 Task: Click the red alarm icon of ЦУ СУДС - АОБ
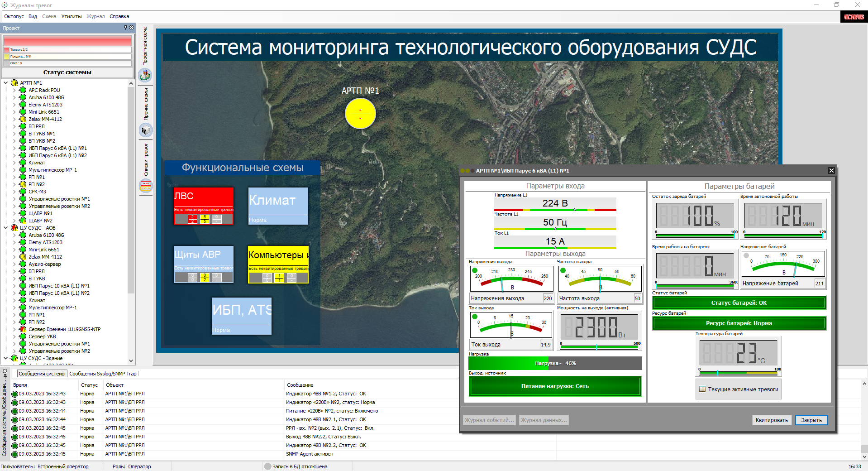(x=14, y=228)
